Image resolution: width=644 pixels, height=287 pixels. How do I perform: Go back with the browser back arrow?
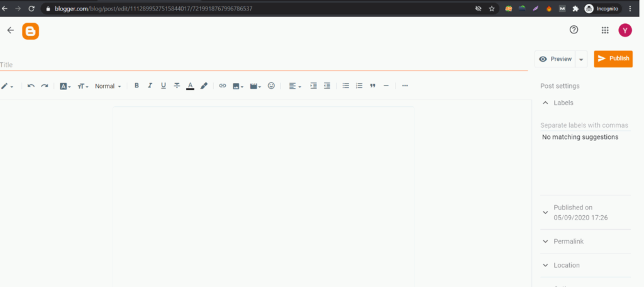4,8
